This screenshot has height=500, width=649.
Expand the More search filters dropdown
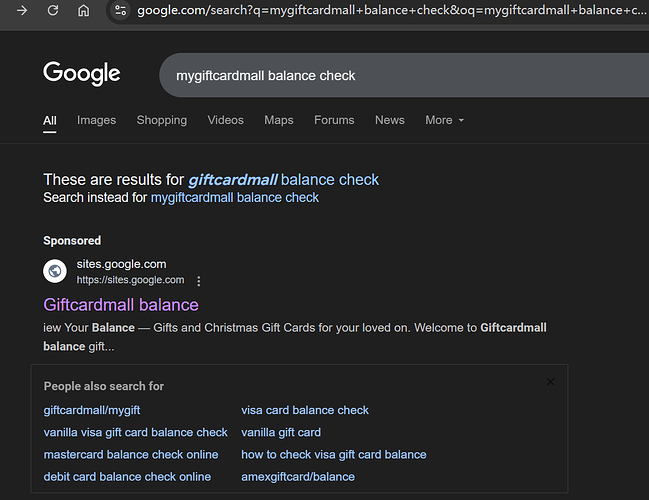click(445, 120)
